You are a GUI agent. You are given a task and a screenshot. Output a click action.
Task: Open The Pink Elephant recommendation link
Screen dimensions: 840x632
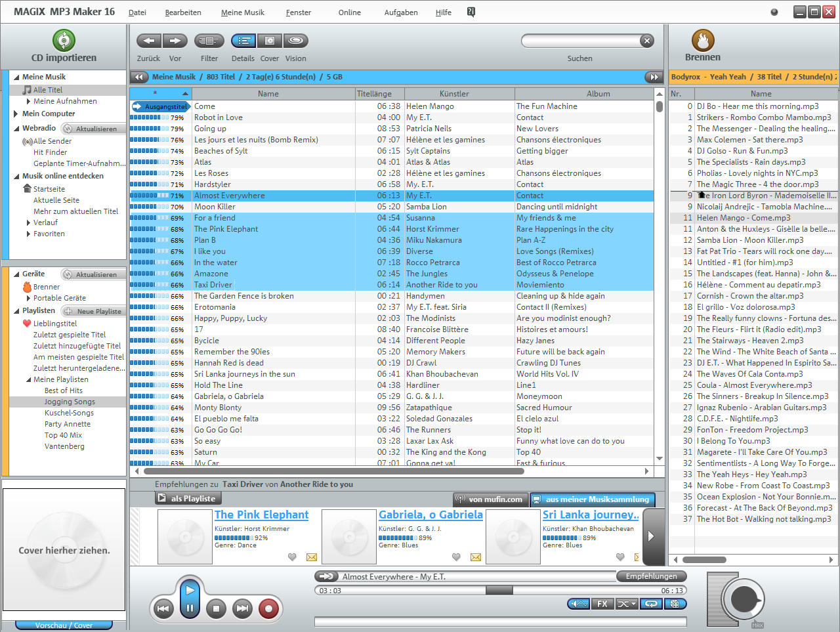coord(261,515)
